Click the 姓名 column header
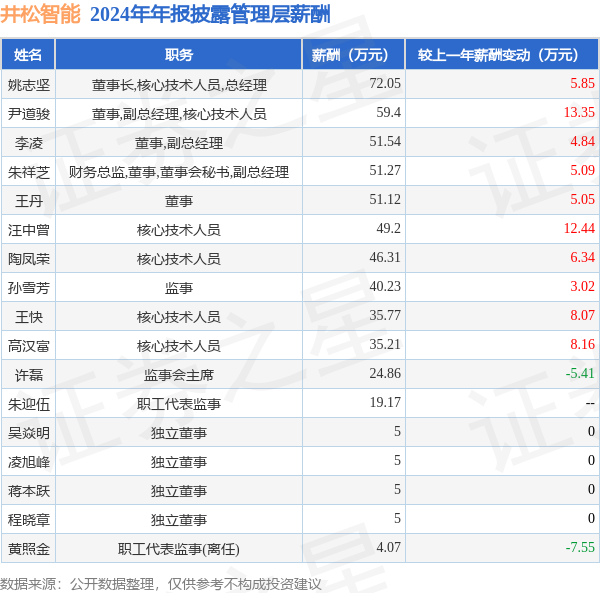 click(28, 54)
